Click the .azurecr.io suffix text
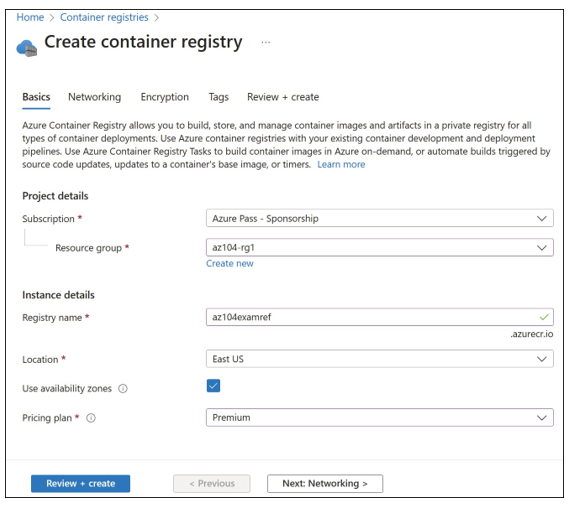The image size is (569, 505). pos(532,334)
